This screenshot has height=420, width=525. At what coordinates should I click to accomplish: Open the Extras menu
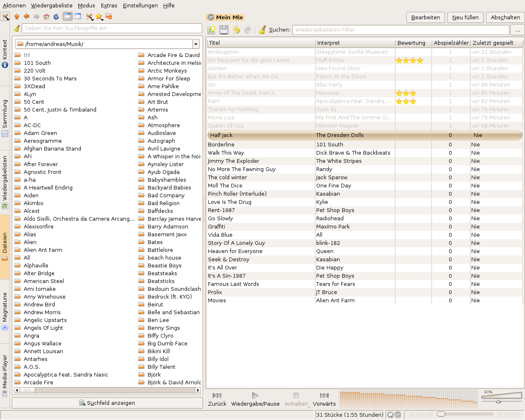[x=109, y=5]
